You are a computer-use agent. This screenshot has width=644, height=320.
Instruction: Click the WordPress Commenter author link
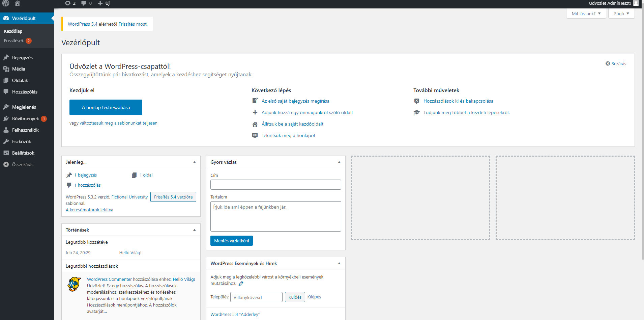[109, 279]
